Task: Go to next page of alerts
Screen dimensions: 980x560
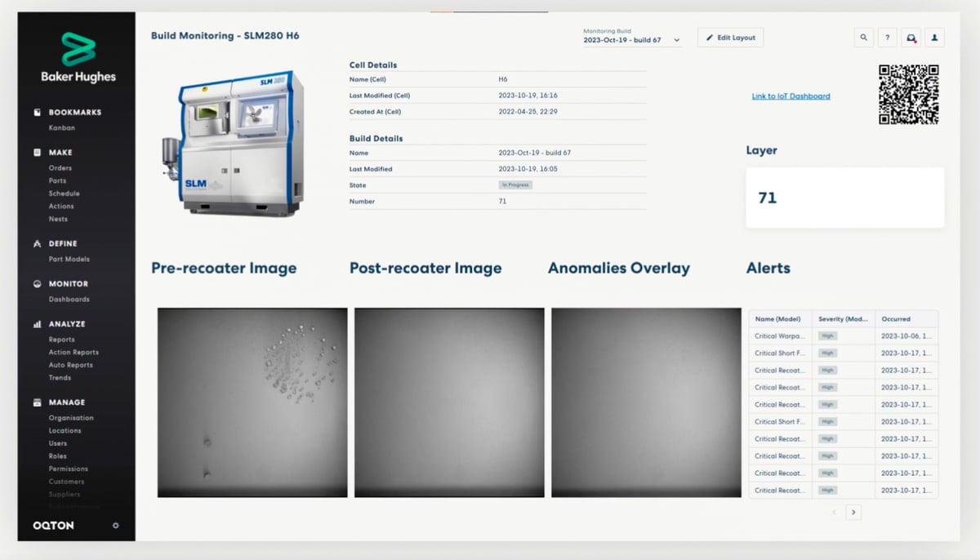Action: pos(853,513)
